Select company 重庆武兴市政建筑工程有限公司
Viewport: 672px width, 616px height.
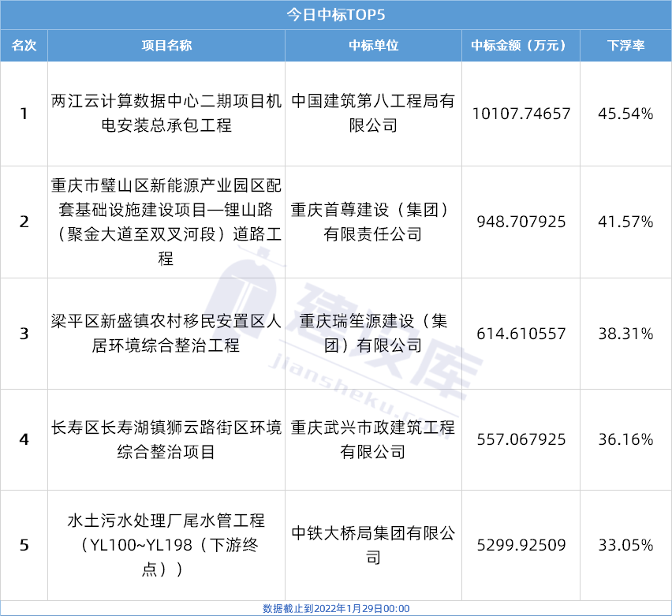(x=373, y=439)
